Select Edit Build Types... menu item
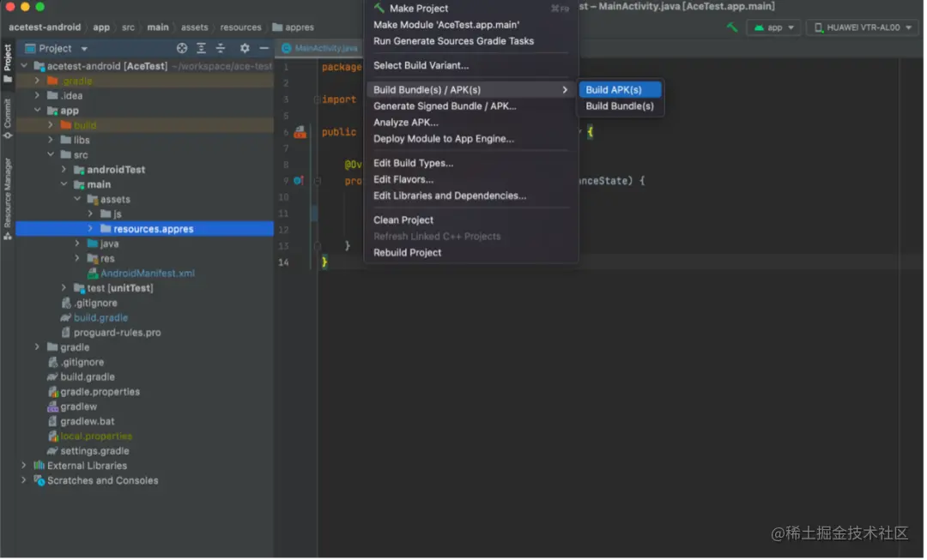 pos(472,164)
